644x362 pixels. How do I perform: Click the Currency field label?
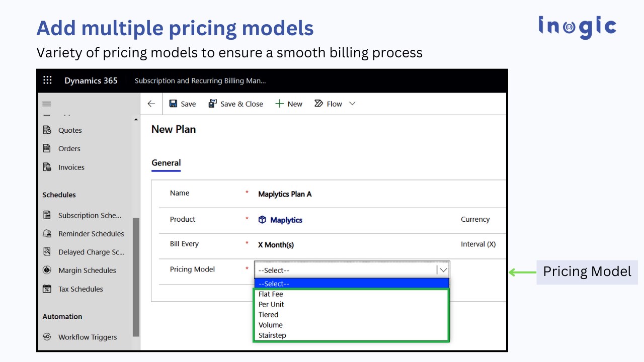pyautogui.click(x=475, y=219)
